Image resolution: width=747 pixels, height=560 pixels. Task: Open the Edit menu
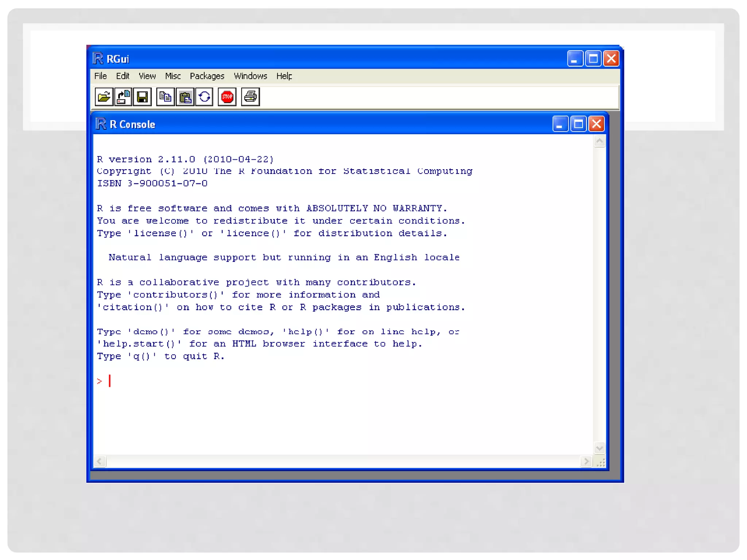point(123,76)
